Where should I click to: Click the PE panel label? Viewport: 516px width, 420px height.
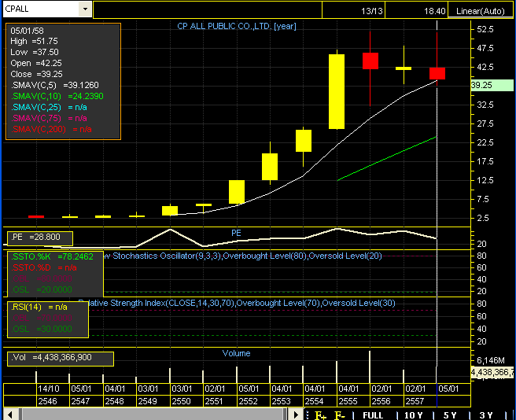236,233
